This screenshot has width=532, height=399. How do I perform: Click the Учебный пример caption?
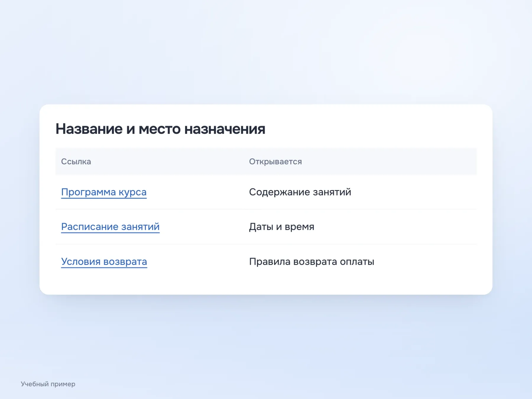pyautogui.click(x=48, y=384)
